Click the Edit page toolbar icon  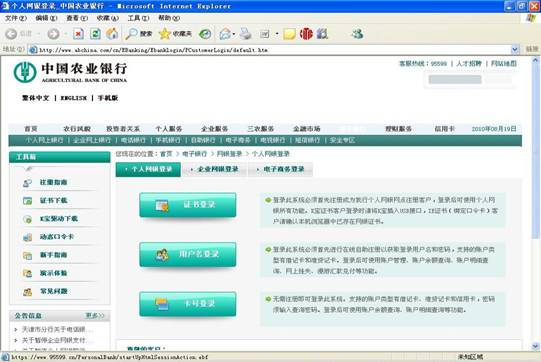[x=264, y=34]
